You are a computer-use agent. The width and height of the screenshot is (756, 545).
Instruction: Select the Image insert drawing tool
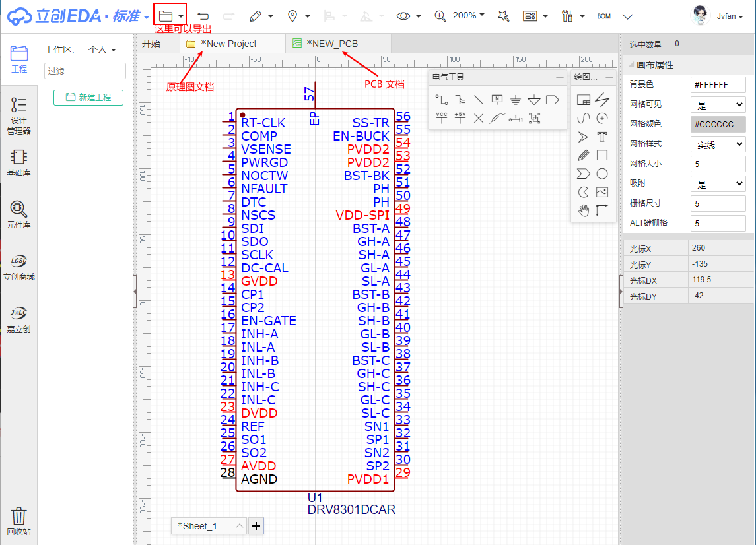(x=602, y=192)
